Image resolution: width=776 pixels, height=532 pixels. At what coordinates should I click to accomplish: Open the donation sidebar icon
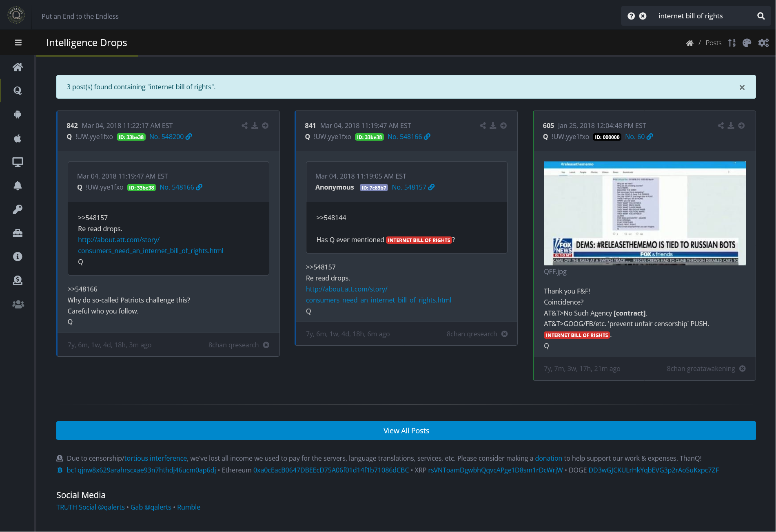18,280
